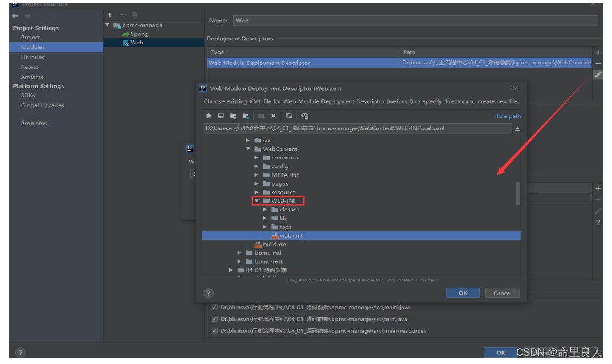Go to the Home directory in file chooser

(209, 116)
